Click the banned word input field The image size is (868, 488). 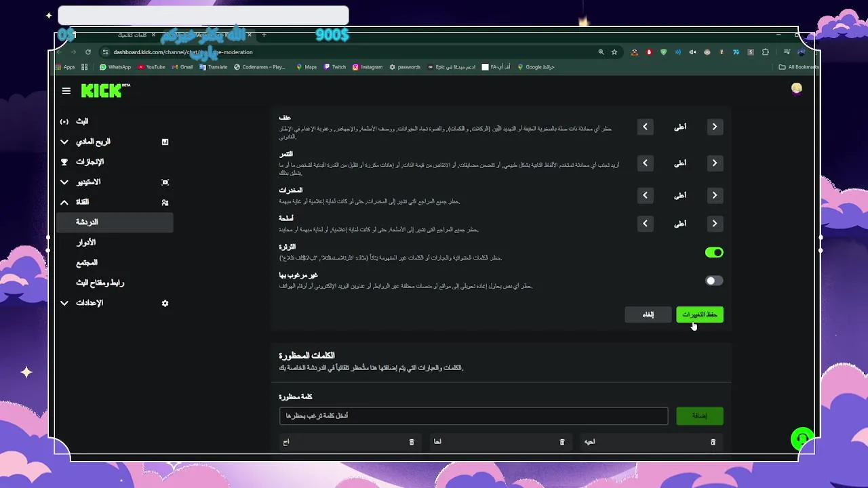click(473, 415)
